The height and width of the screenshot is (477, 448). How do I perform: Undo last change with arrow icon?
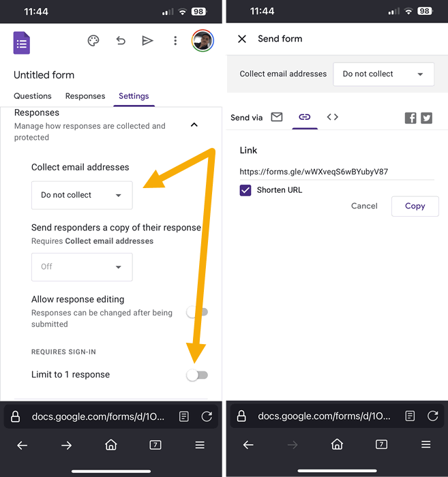point(121,40)
